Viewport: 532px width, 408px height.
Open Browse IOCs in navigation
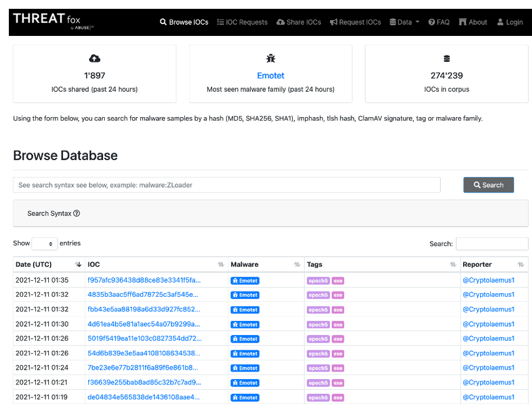(184, 22)
